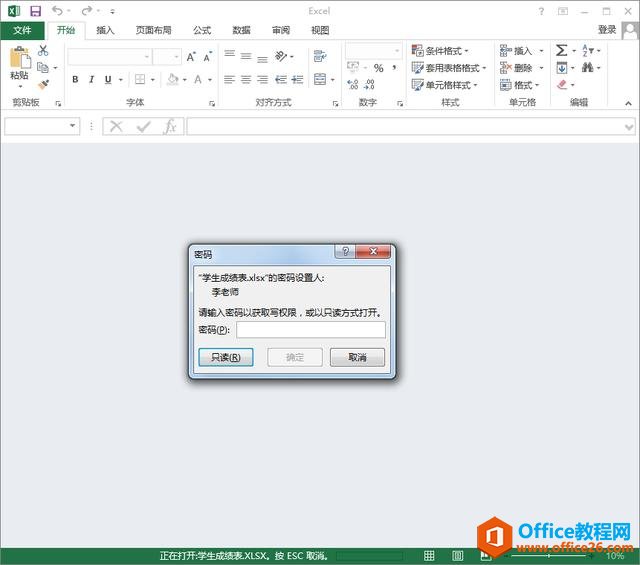Screen dimensions: 640x565
Task: Click the 只读(R) read-only button
Action: pos(219,357)
